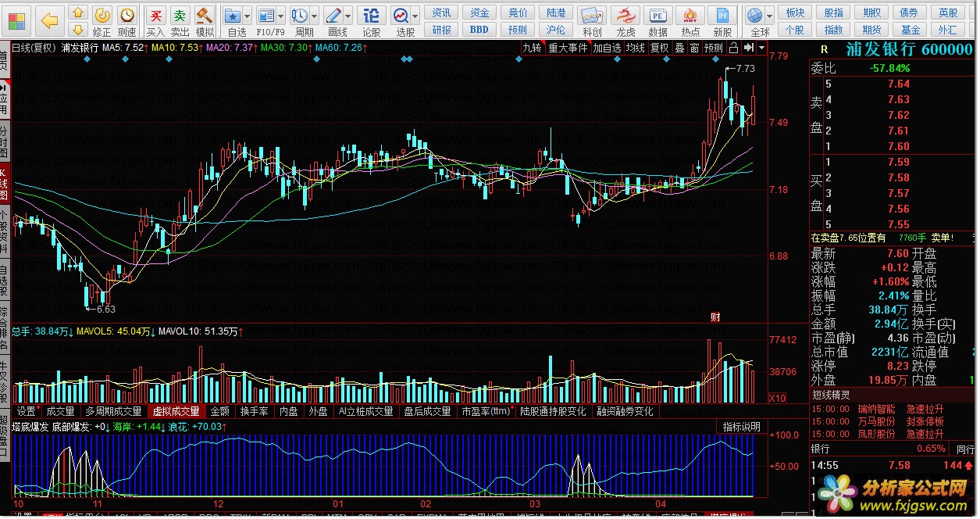Open the 自选 favorites folder icon
This screenshot has width=980, height=519.
pyautogui.click(x=233, y=20)
